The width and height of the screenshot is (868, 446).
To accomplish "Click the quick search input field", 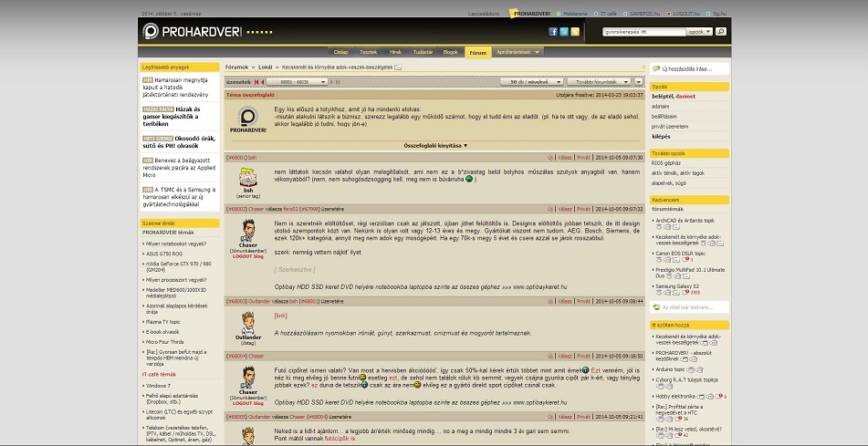I will [644, 32].
